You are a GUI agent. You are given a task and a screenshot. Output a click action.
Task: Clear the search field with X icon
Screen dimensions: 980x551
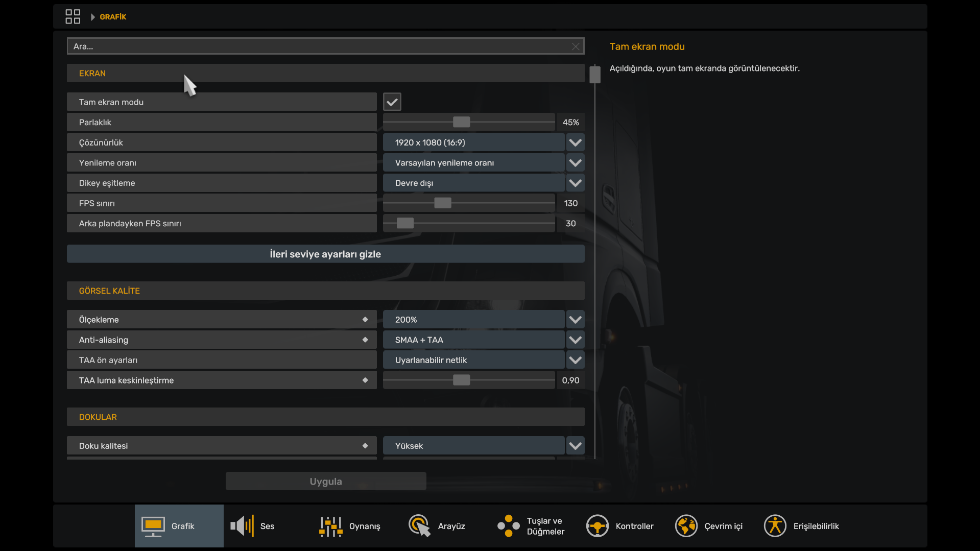coord(576,46)
